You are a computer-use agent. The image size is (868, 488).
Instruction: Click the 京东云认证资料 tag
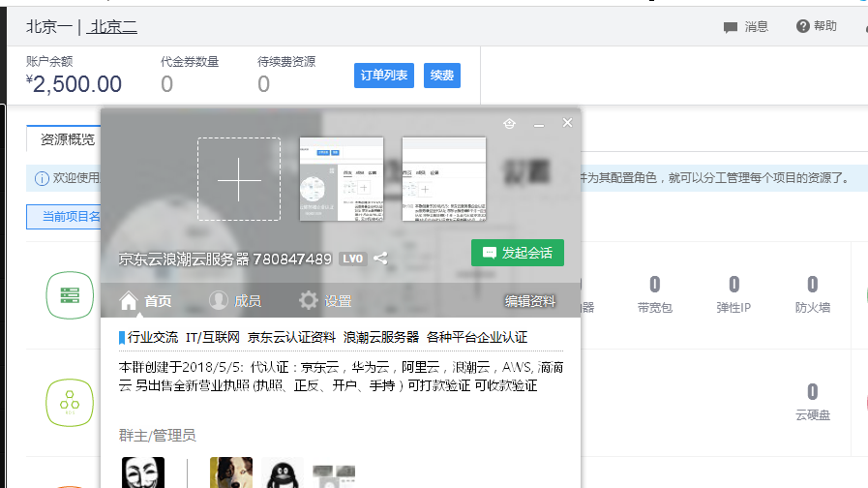291,337
